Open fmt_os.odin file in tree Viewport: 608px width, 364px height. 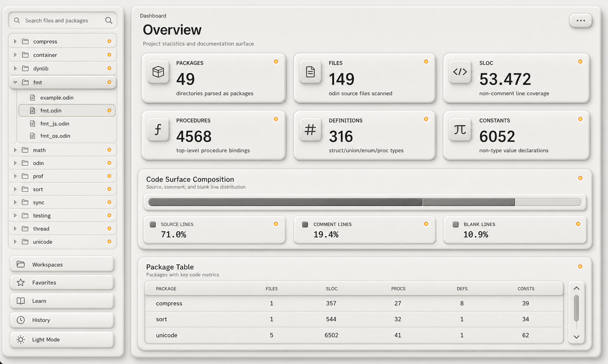(x=67, y=136)
